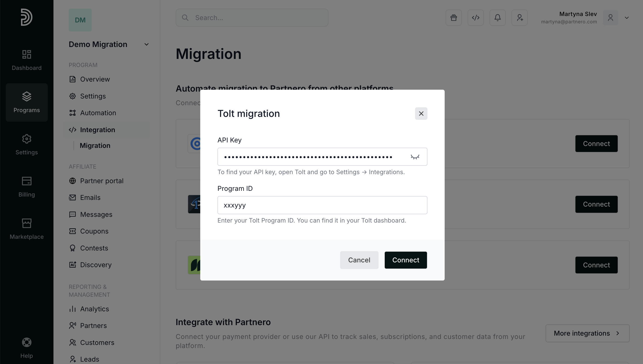Viewport: 643px width, 364px height.
Task: Cancel the Tolt migration dialog
Action: point(359,260)
